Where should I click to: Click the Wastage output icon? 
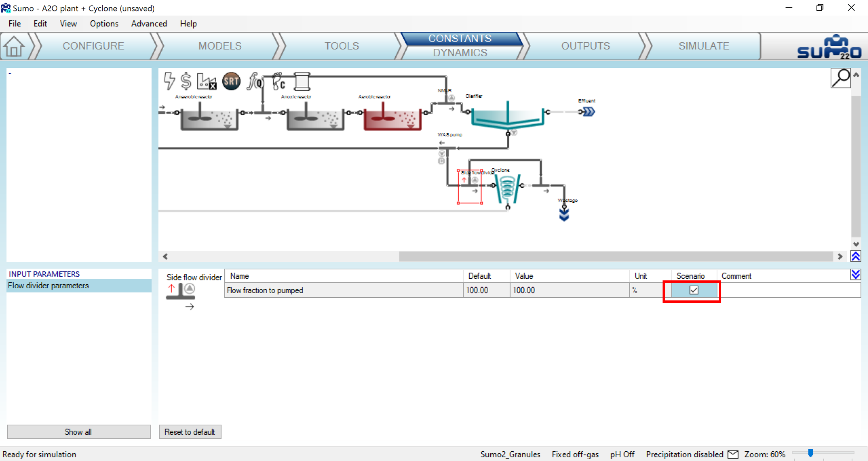click(564, 215)
